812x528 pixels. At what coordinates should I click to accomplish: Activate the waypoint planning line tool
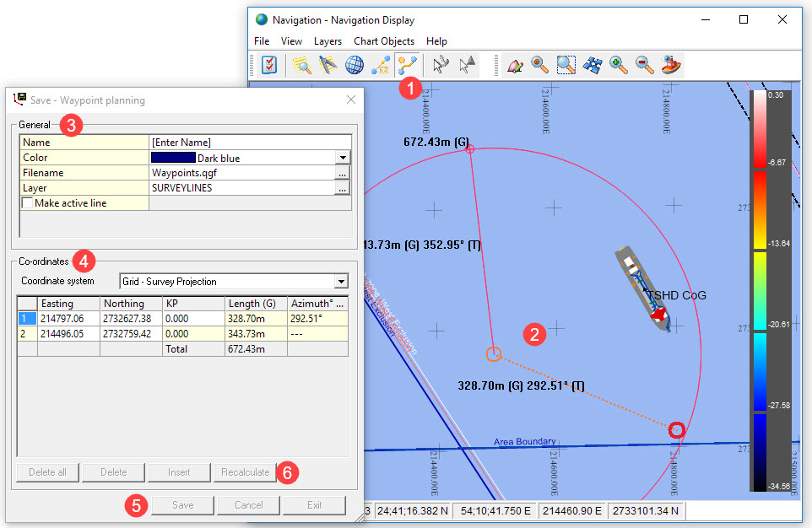pos(407,65)
